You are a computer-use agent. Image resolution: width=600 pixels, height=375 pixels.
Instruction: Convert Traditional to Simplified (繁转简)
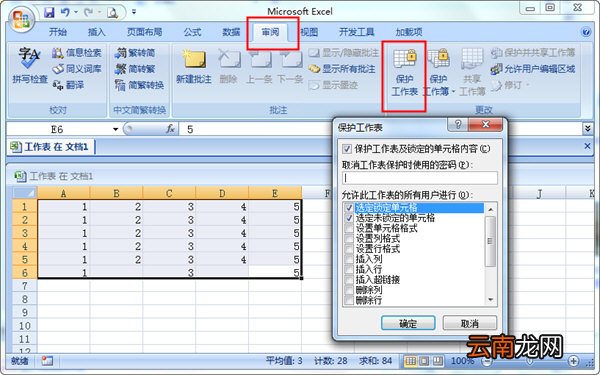point(135,53)
